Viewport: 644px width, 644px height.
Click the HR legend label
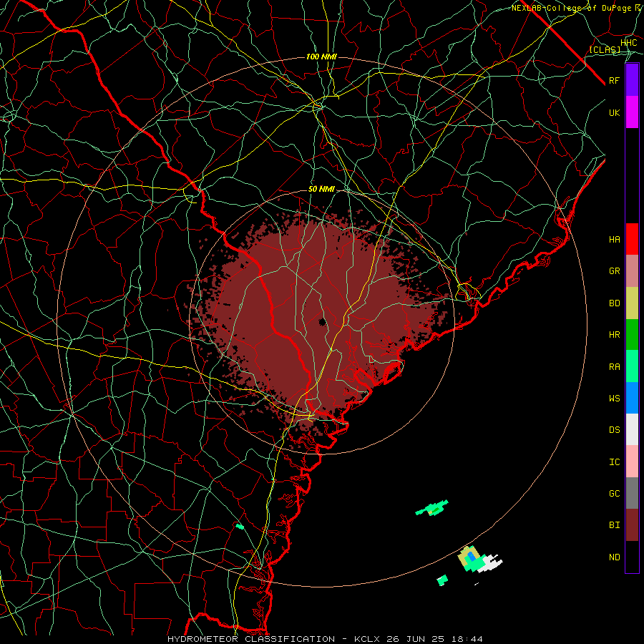tap(614, 335)
